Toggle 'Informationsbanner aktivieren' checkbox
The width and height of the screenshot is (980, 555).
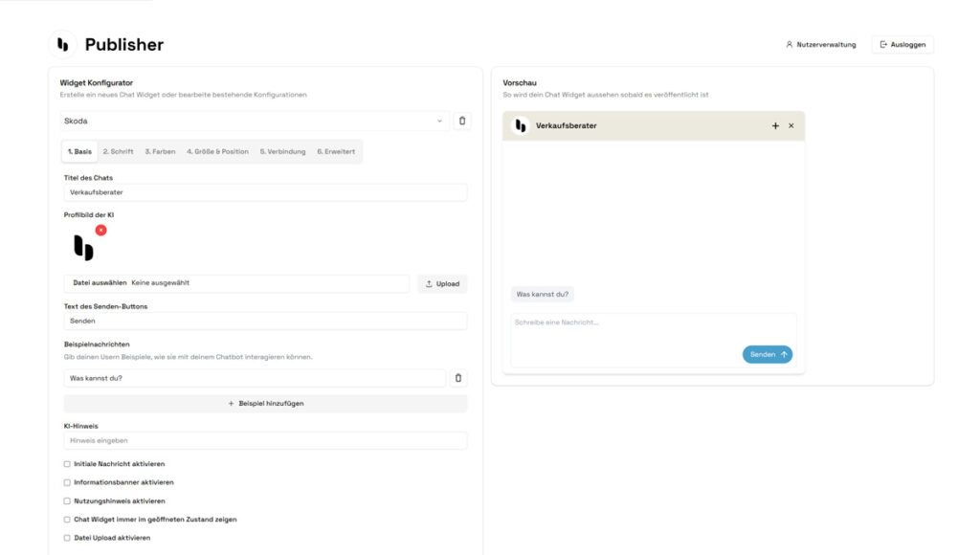[x=67, y=482]
